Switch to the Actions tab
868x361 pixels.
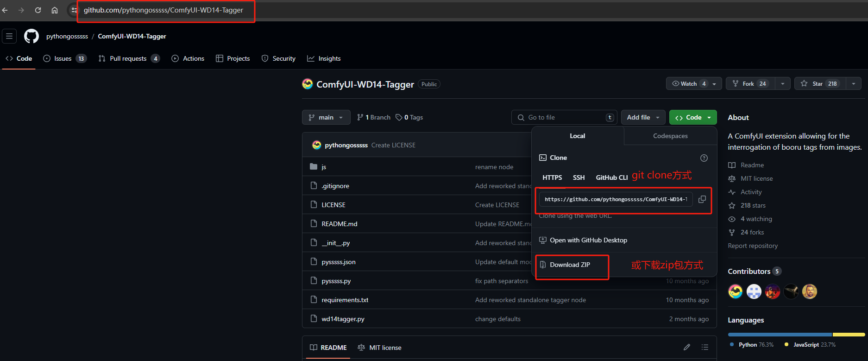[188, 58]
